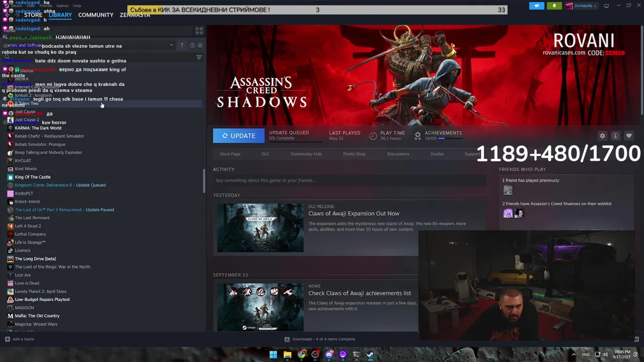Image resolution: width=644 pixels, height=362 pixels.
Task: Switch library to grid collections view
Action: (x=199, y=30)
